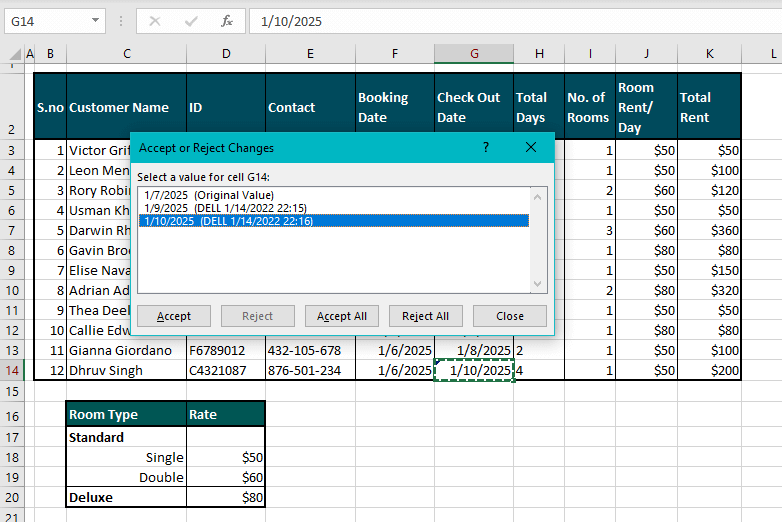Click the No. of Rooms header cell
The width and height of the screenshot is (782, 522).
click(x=590, y=107)
